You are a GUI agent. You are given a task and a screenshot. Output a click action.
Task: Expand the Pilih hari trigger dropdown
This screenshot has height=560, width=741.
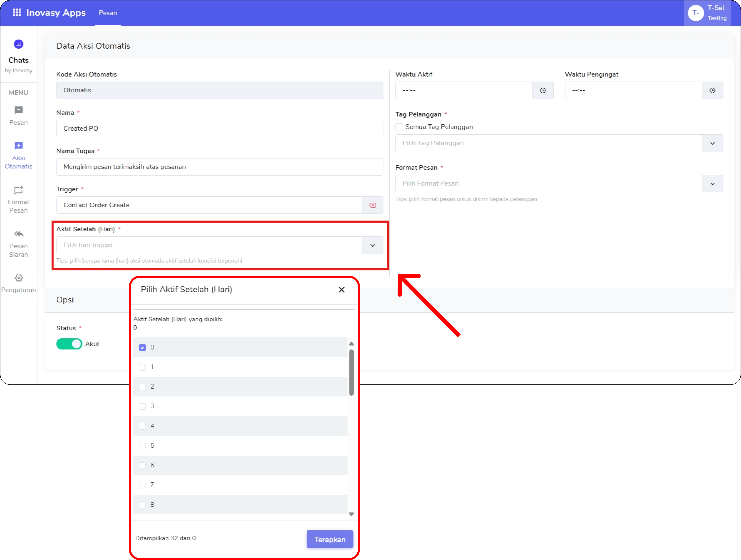tap(373, 245)
